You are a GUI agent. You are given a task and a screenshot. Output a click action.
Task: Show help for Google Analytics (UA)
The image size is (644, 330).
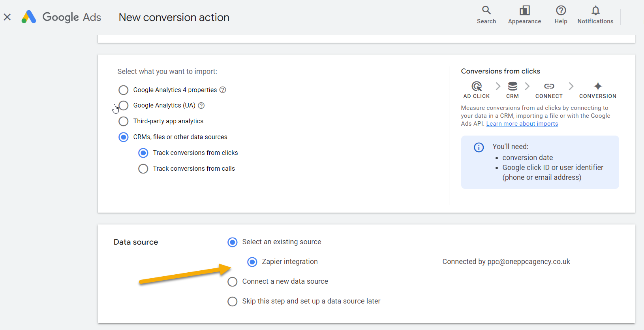tap(201, 106)
